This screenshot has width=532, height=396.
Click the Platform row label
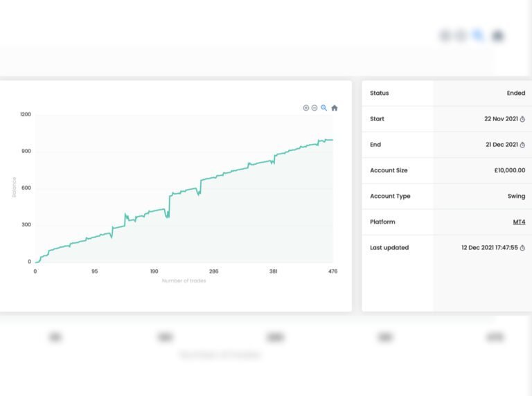pyautogui.click(x=382, y=222)
